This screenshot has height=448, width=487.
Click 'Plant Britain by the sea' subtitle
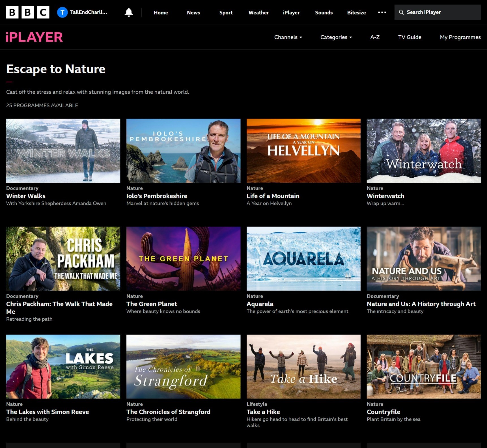(x=394, y=419)
